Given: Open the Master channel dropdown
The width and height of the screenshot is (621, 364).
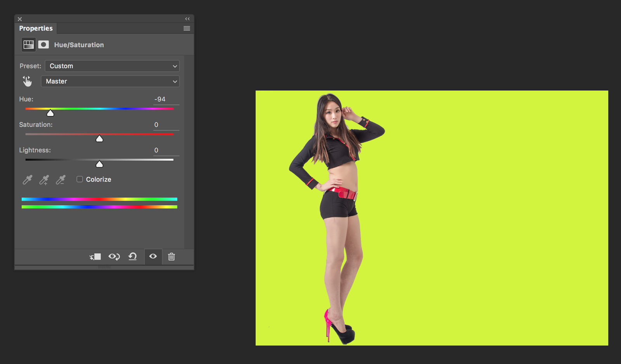Looking at the screenshot, I should (110, 81).
